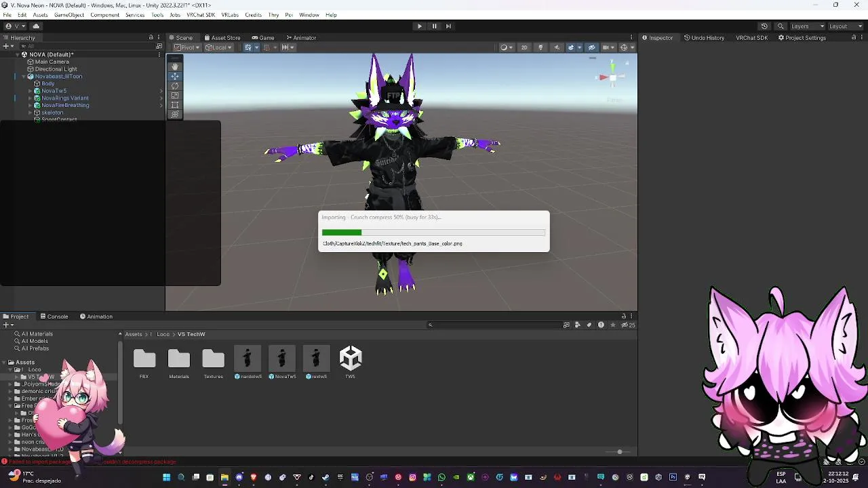Open the Unity cloud services icon

pos(37,26)
